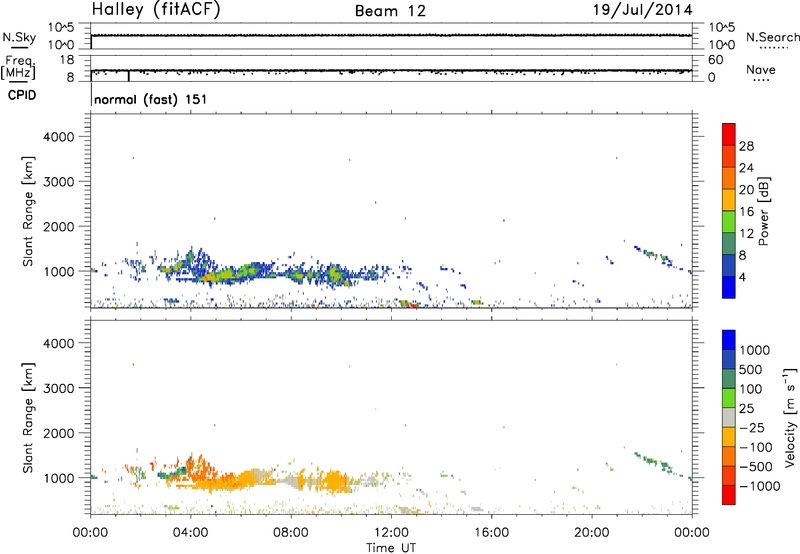Pick the red top segment of Power colorbar
The image size is (800, 554).
coord(729,134)
